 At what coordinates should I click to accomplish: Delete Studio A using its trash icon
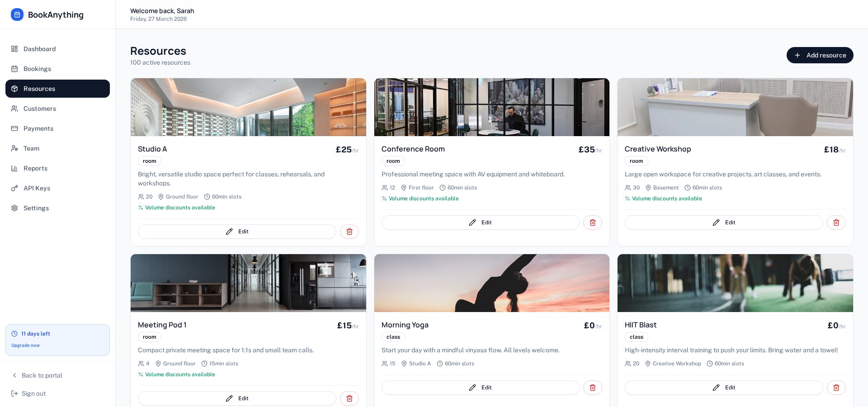[x=349, y=232]
